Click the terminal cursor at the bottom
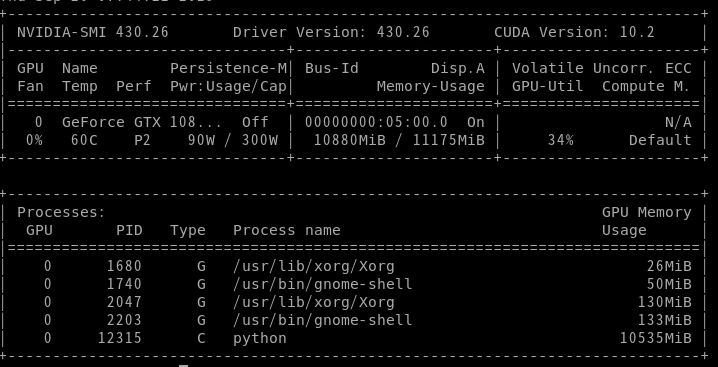This screenshot has width=718, height=367. (184, 366)
